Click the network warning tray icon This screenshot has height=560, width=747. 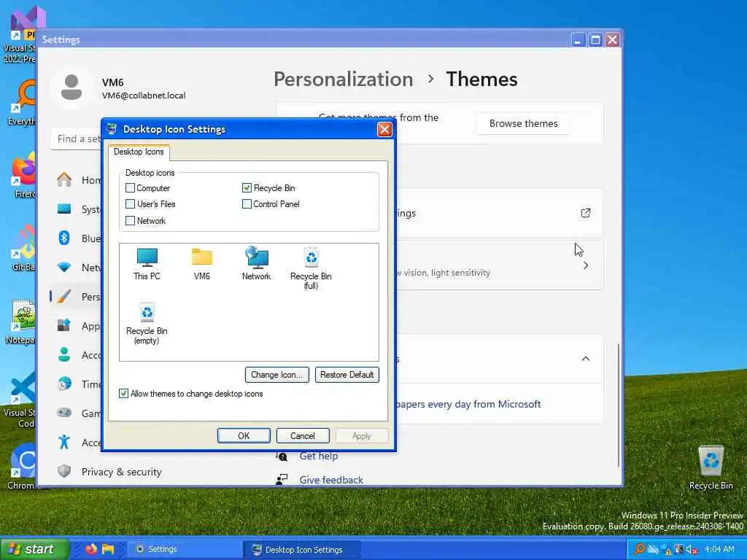point(666,550)
